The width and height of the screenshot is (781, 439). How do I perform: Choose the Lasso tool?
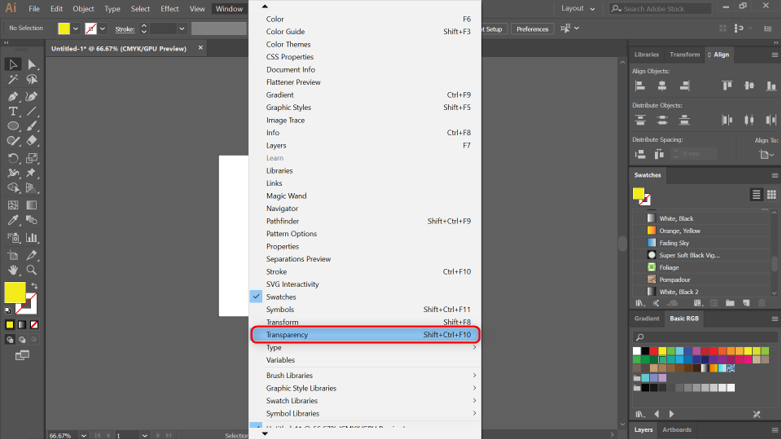coord(32,80)
